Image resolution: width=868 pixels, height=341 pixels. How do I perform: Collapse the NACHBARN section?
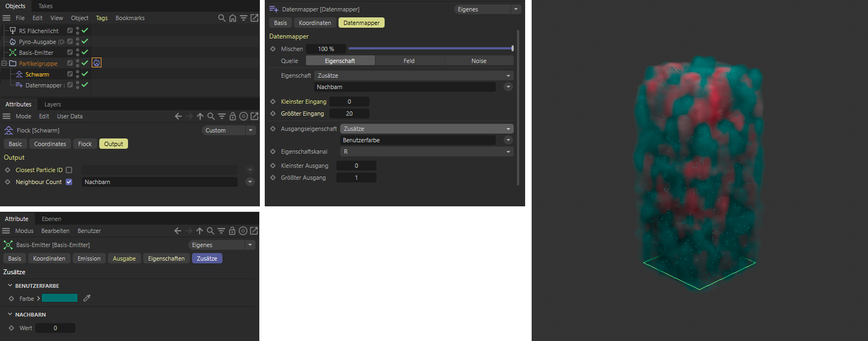10,314
